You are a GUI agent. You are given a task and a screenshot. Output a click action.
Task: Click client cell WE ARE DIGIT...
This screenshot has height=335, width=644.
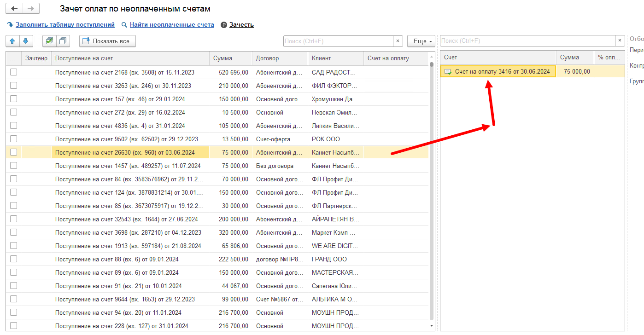tap(336, 246)
